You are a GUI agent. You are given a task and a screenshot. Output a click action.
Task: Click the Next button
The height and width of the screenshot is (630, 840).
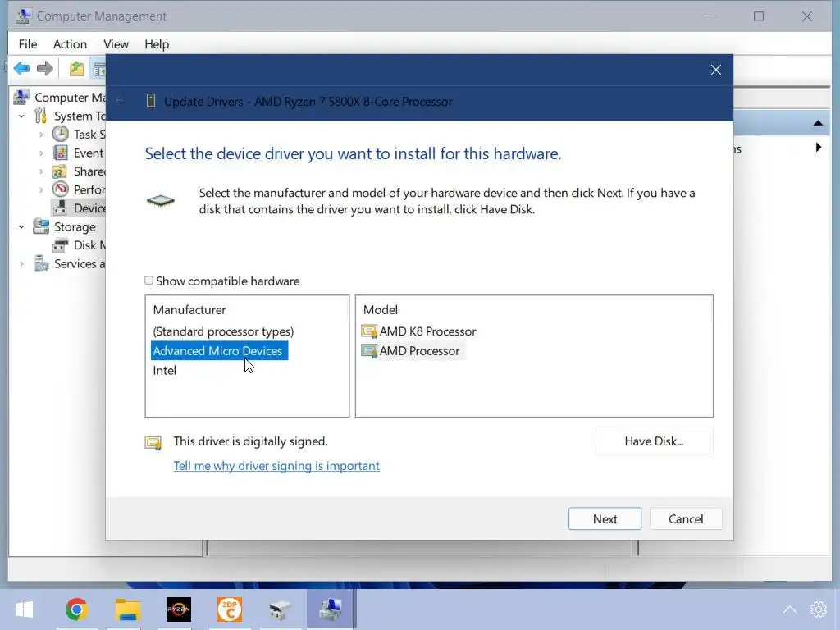[605, 518]
